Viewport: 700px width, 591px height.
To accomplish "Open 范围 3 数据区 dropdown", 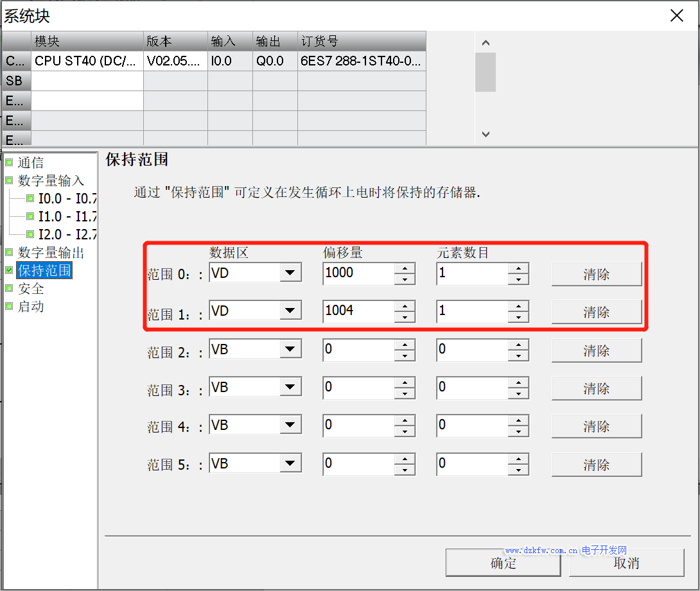I will point(290,387).
